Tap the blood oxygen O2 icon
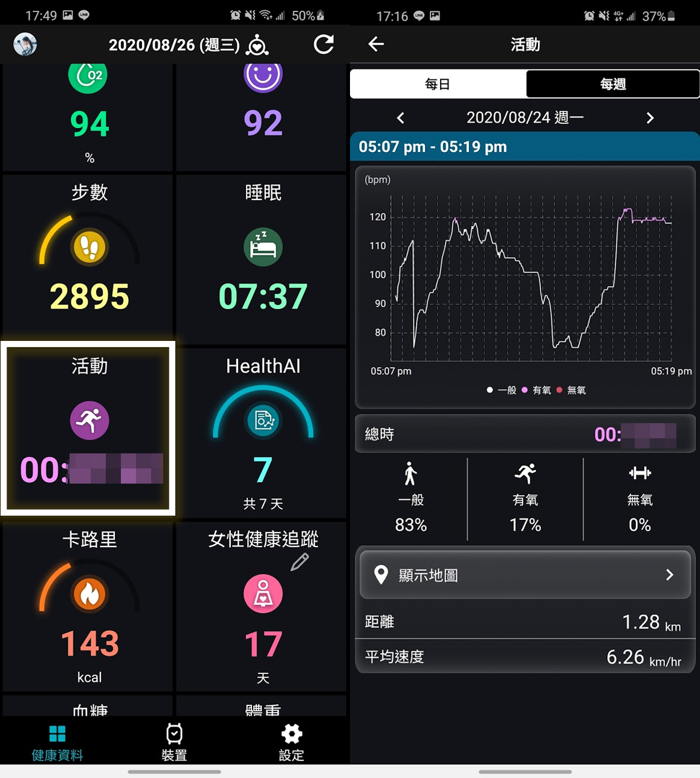 pos(88,76)
